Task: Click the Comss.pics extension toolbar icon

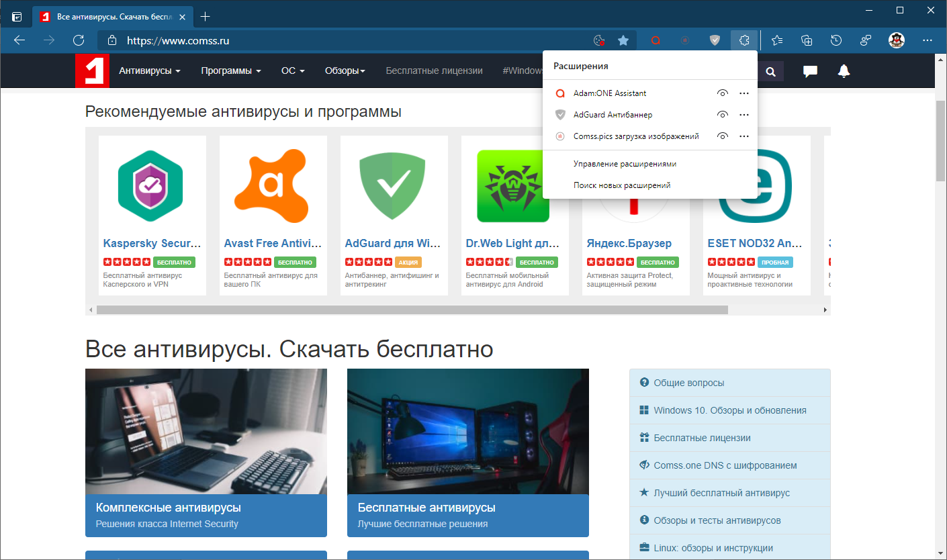Action: point(685,40)
